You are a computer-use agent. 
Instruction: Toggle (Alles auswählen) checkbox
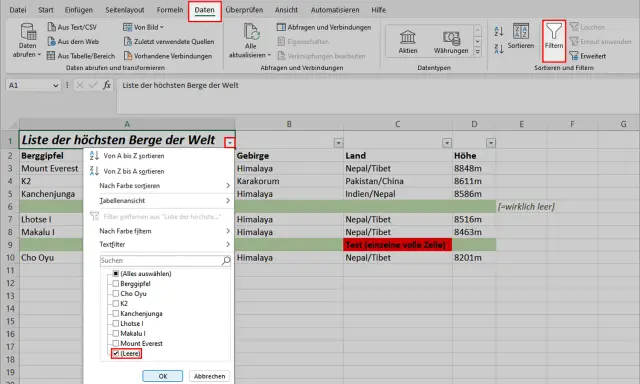[116, 273]
